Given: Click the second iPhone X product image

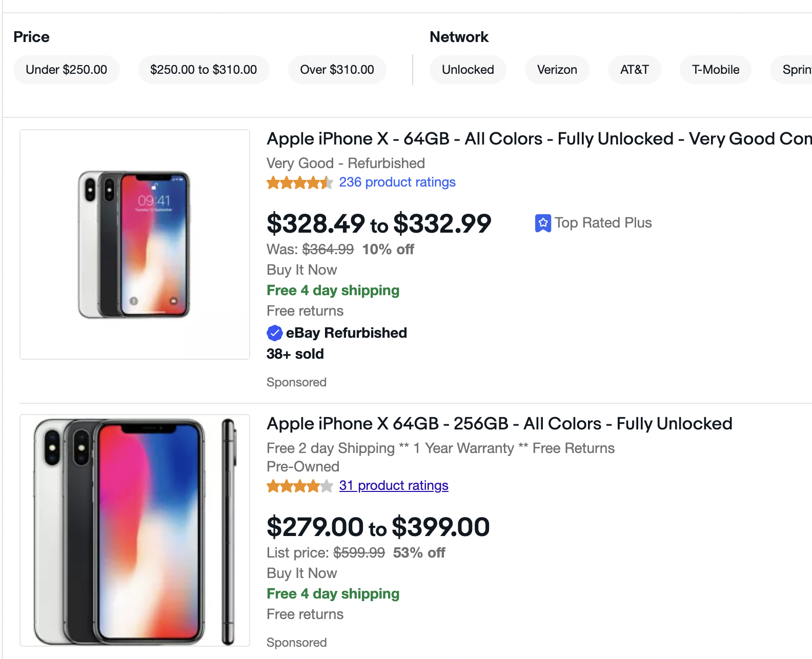Looking at the screenshot, I should [x=135, y=530].
